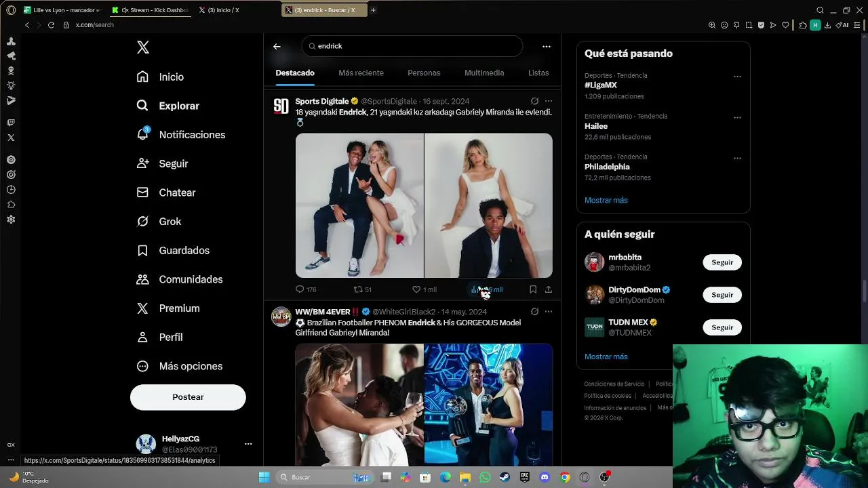Open Seguir in the sidebar
The height and width of the screenshot is (488, 868).
(x=163, y=163)
